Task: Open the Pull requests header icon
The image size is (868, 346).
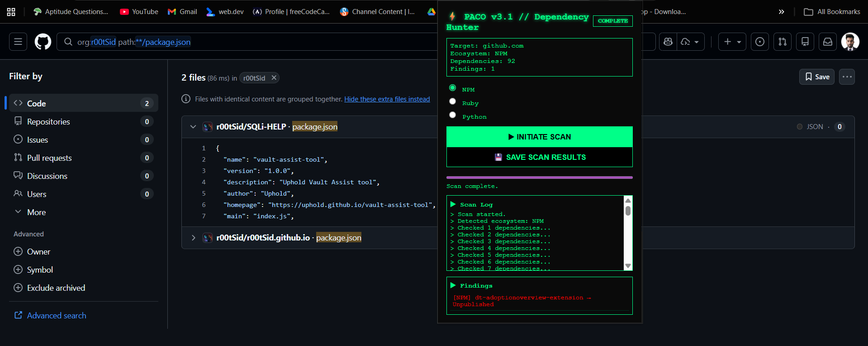Action: 783,42
